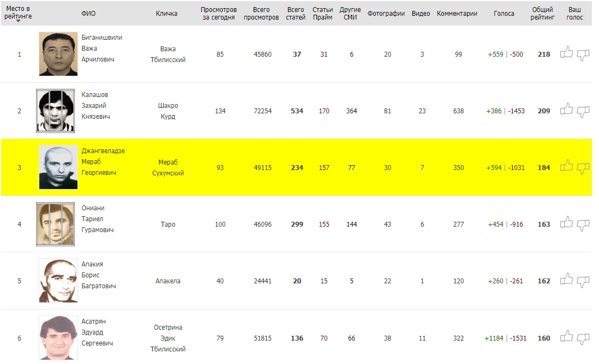The image size is (599, 364).
Task: Click the 534 total articles count for Калашов
Action: click(x=297, y=111)
